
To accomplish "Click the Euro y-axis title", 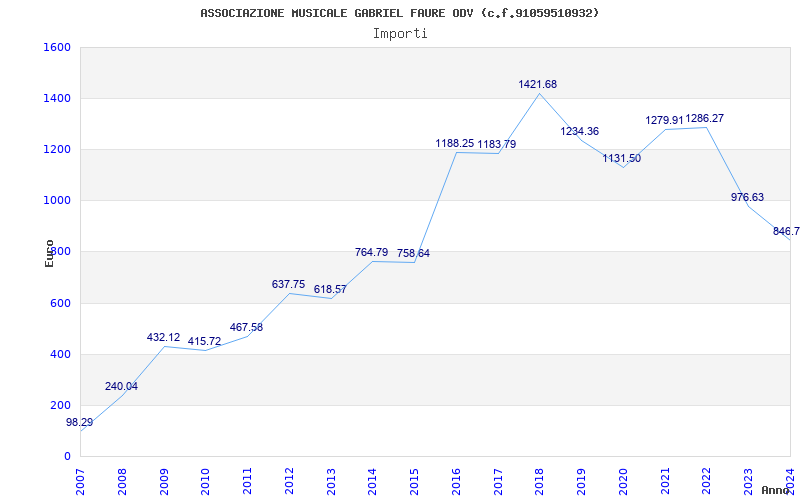I will click(x=49, y=253).
